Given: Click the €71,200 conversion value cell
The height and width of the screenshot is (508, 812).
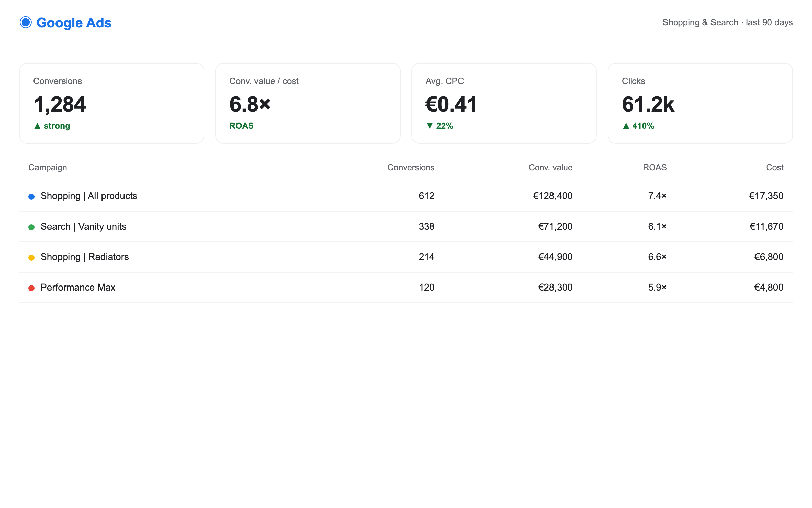Looking at the screenshot, I should tap(555, 226).
